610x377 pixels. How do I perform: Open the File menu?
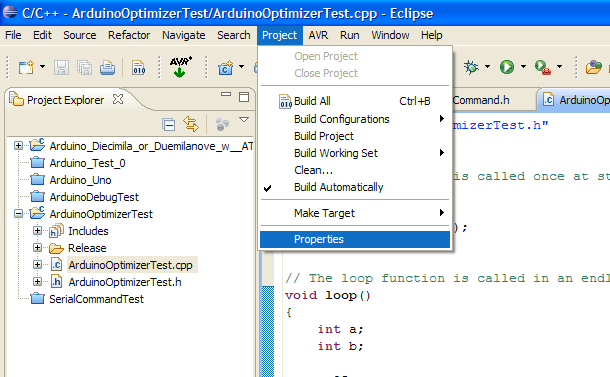[13, 35]
